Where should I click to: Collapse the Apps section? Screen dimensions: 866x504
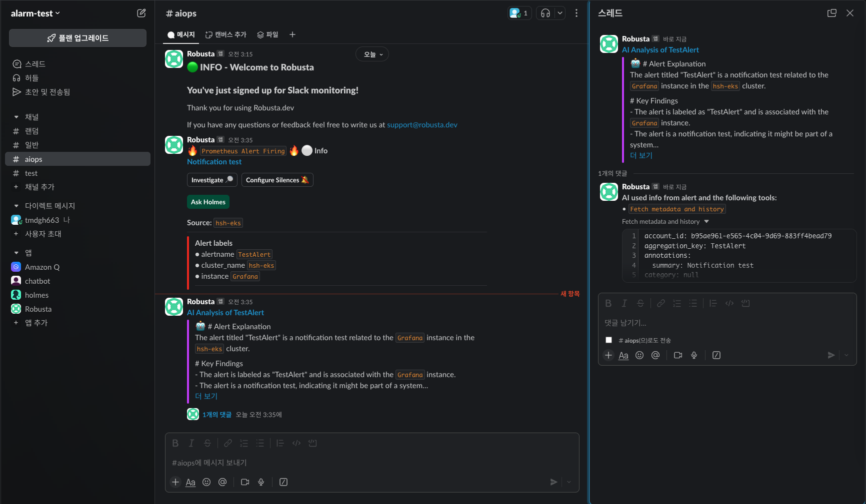[x=16, y=253]
